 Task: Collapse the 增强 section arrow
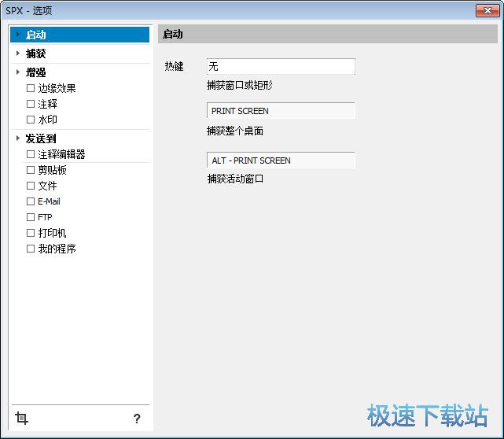18,72
